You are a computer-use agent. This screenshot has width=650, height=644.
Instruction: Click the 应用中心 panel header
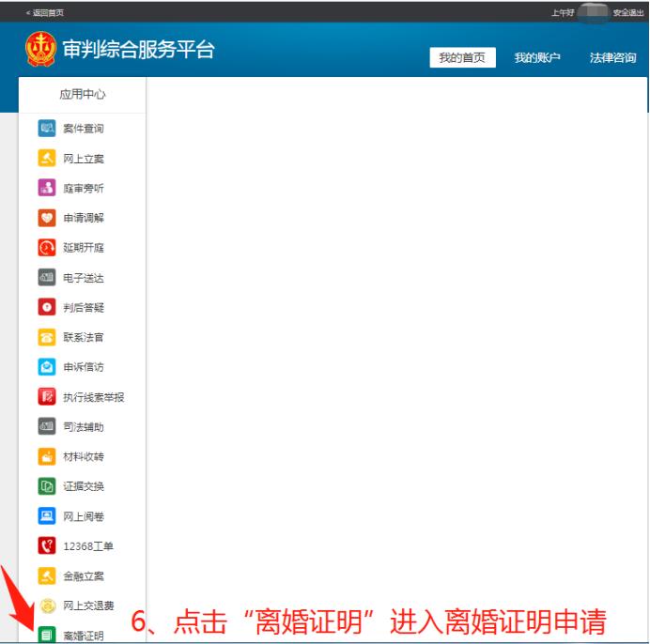[83, 95]
